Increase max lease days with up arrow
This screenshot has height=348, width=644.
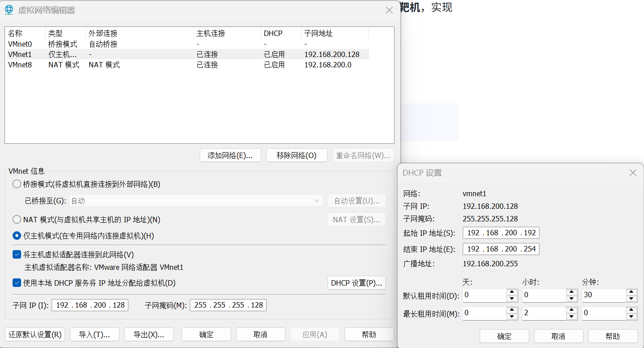[x=512, y=310]
